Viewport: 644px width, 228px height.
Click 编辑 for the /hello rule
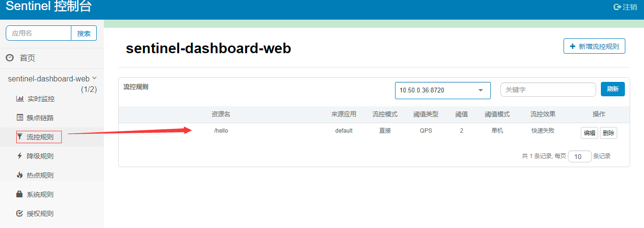(x=589, y=133)
